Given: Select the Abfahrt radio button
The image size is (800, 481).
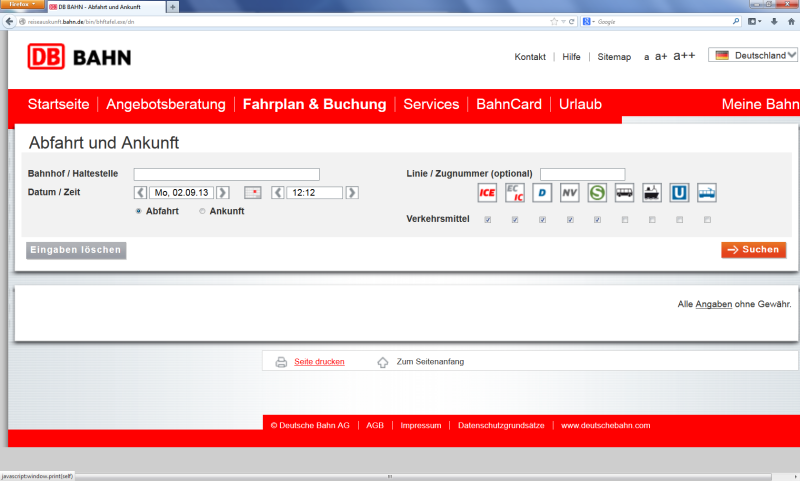Looking at the screenshot, I should [x=138, y=211].
